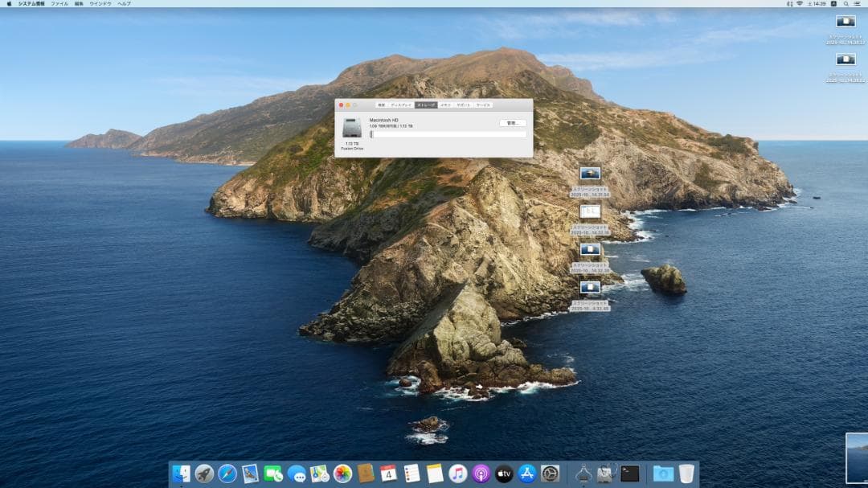Click the Macintosh HD storage usage bar
Screen dimensions: 868x488
coord(448,135)
